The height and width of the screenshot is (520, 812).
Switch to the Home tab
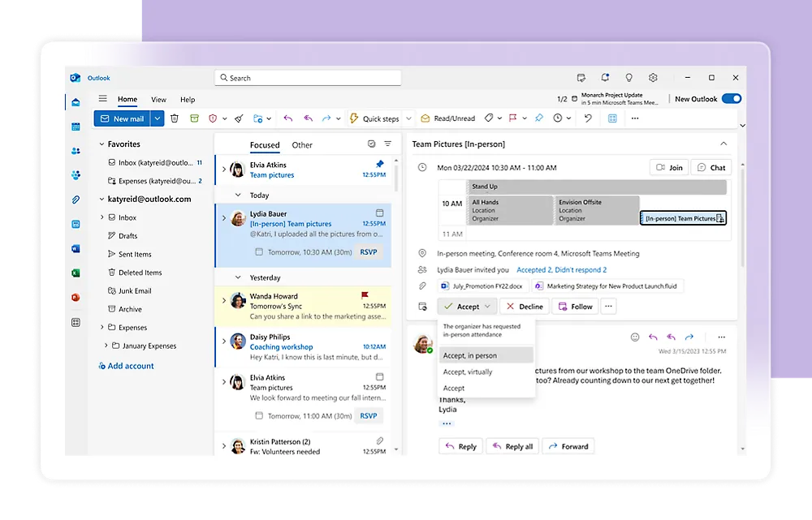(127, 99)
